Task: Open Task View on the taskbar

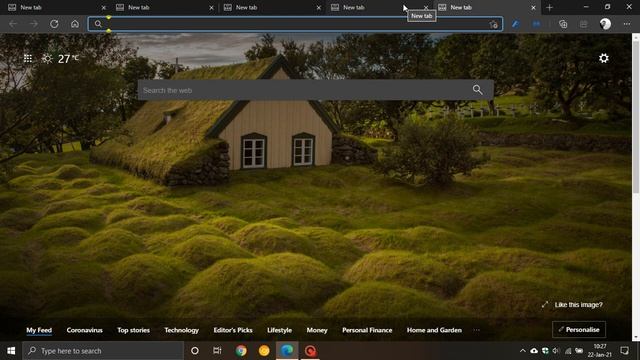Action: pyautogui.click(x=217, y=351)
